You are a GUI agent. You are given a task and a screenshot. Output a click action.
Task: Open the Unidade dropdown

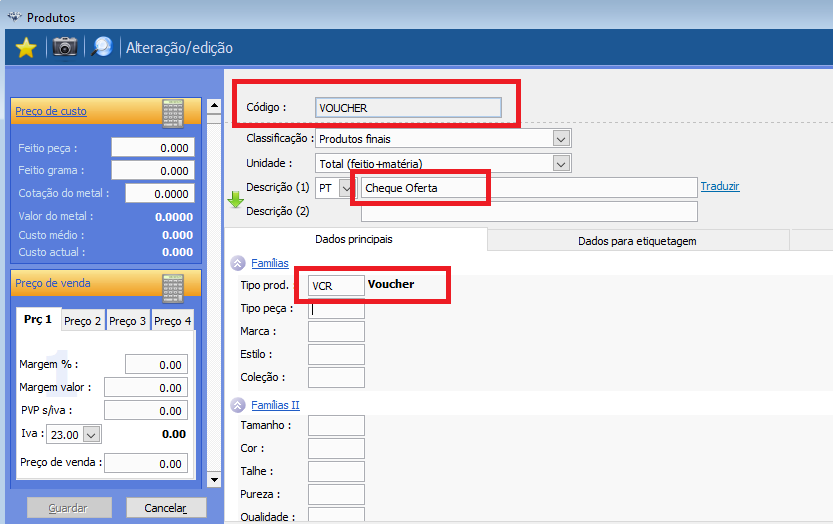[561, 163]
